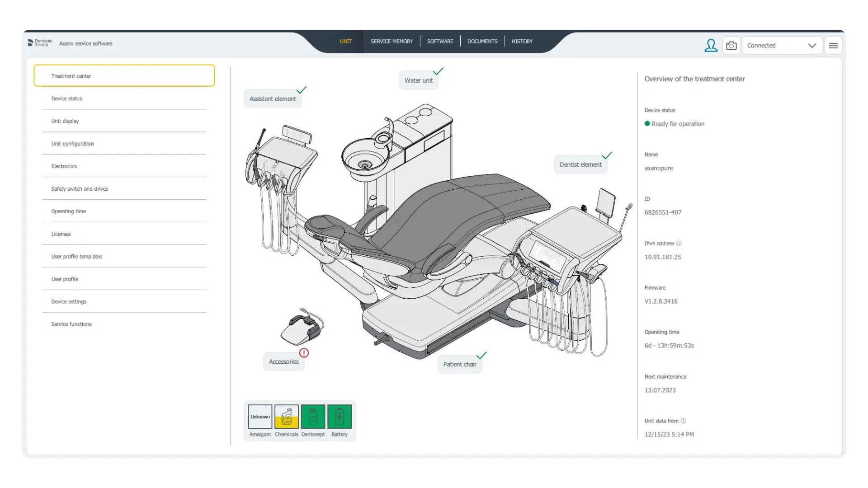Click the Chemicals status tile
This screenshot has height=488, width=868.
286,417
